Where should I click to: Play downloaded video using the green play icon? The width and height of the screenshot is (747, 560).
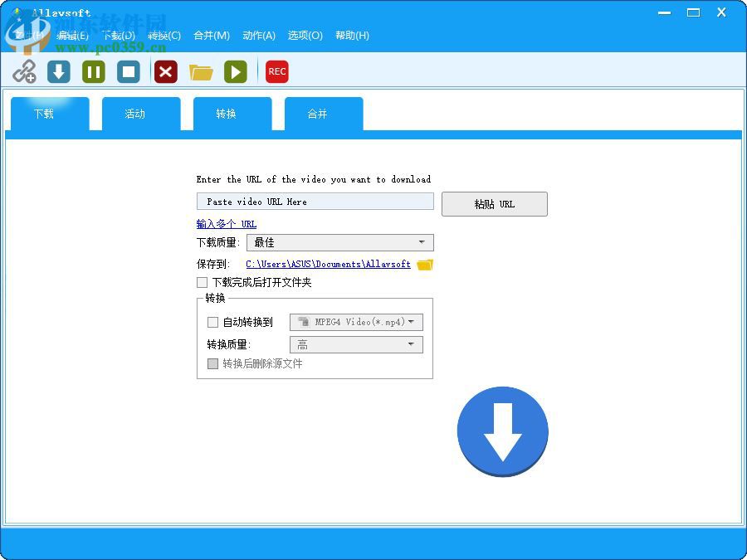click(x=236, y=71)
